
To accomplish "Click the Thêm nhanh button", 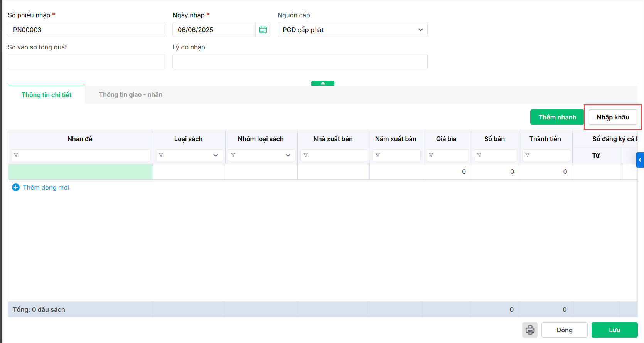I will pyautogui.click(x=557, y=117).
